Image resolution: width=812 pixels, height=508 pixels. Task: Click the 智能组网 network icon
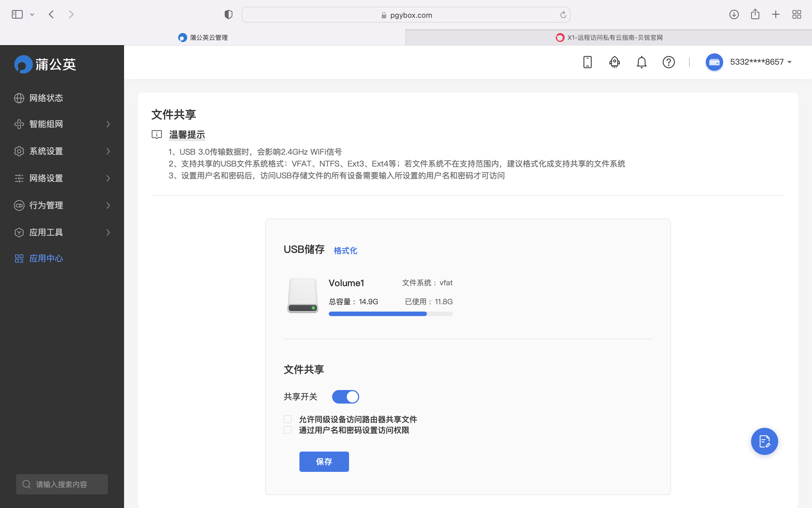[19, 124]
